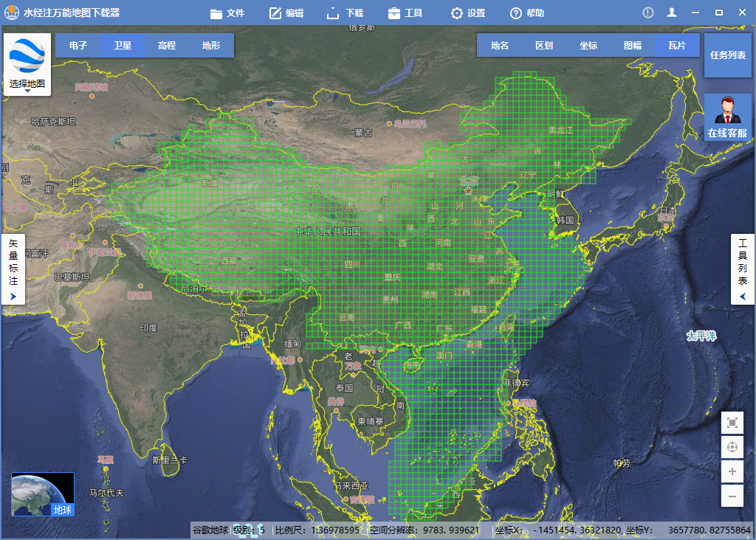Zoom in using the plus icon

(732, 471)
